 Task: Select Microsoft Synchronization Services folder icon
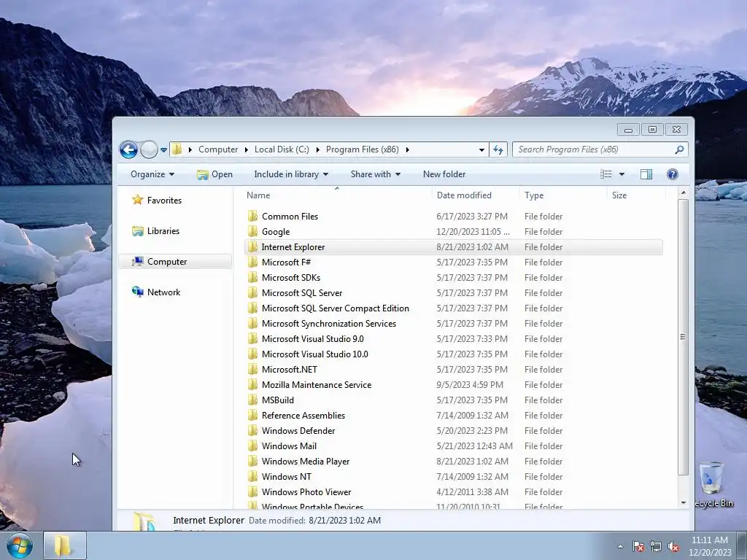pos(252,323)
